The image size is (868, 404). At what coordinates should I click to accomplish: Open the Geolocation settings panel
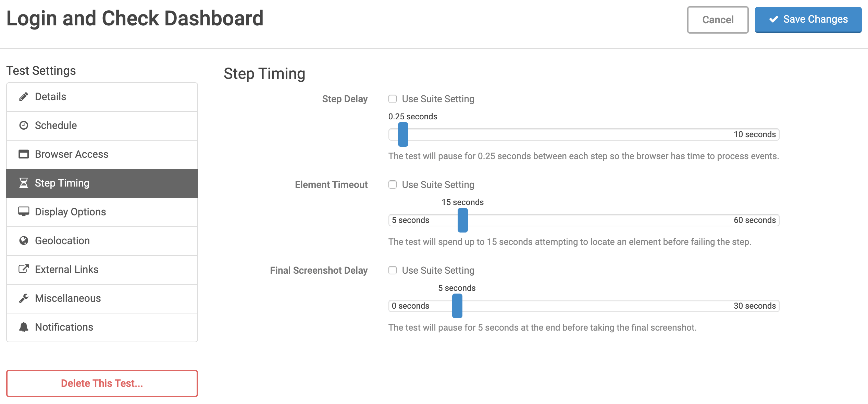pos(102,240)
